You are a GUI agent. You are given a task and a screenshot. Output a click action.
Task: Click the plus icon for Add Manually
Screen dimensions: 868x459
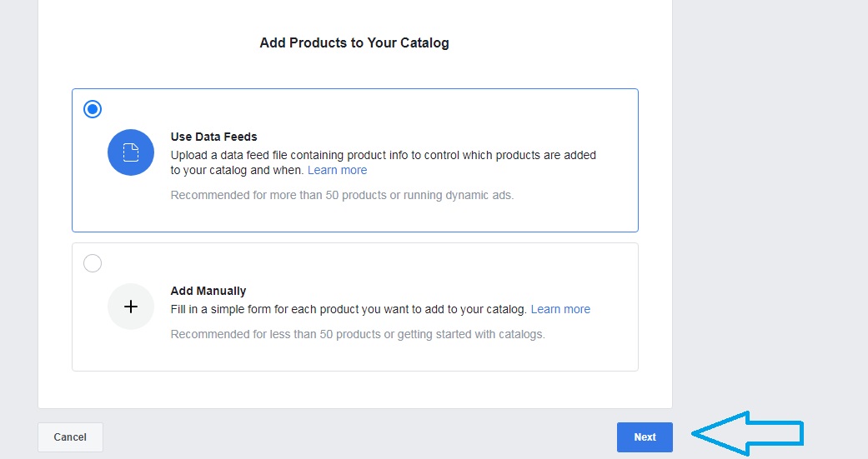[x=131, y=307]
